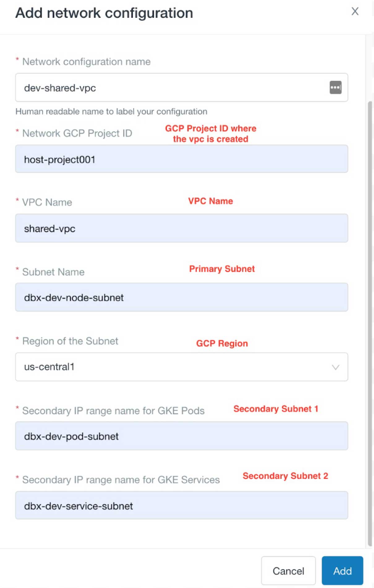Click the "Region of the Subnet" label
This screenshot has height=588, width=374.
point(70,341)
